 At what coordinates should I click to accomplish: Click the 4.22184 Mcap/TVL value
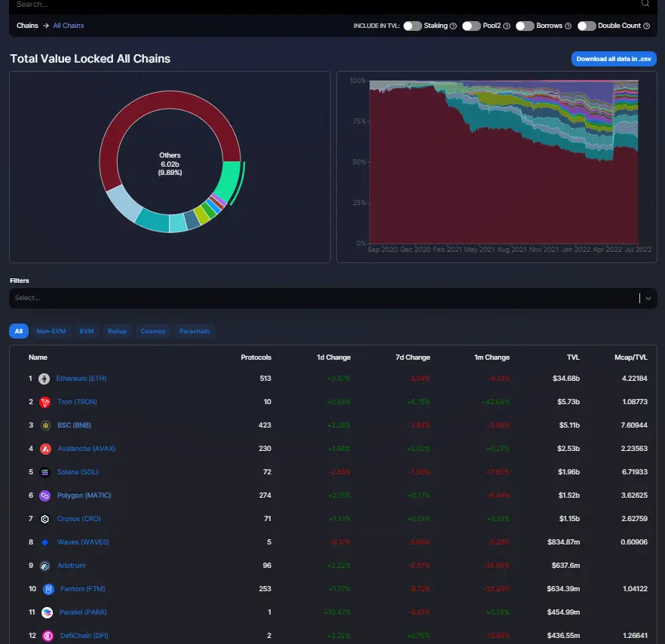pyautogui.click(x=635, y=379)
